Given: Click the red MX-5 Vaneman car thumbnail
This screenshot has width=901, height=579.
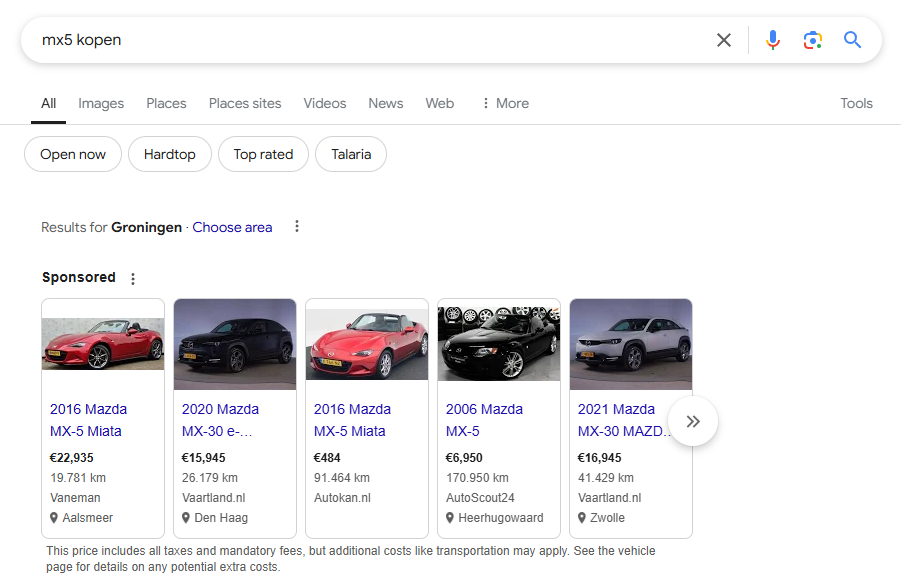Looking at the screenshot, I should click(x=103, y=344).
